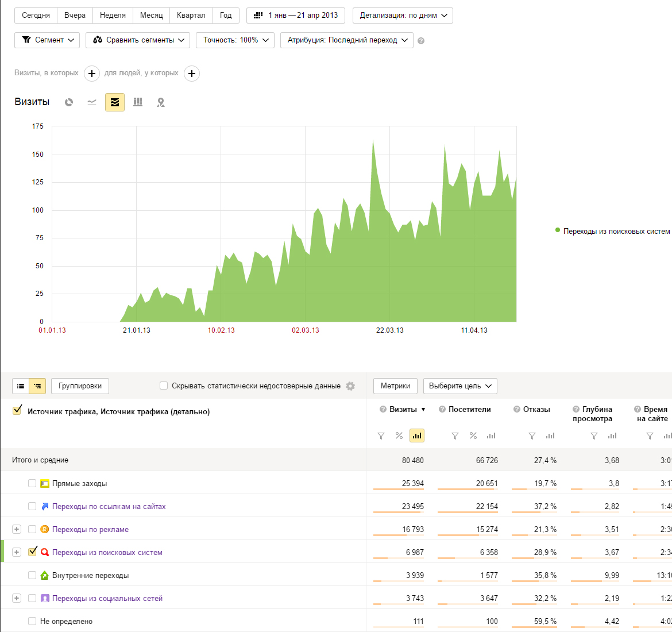Add a visit condition with plus button
The width and height of the screenshot is (672, 632).
[x=92, y=74]
